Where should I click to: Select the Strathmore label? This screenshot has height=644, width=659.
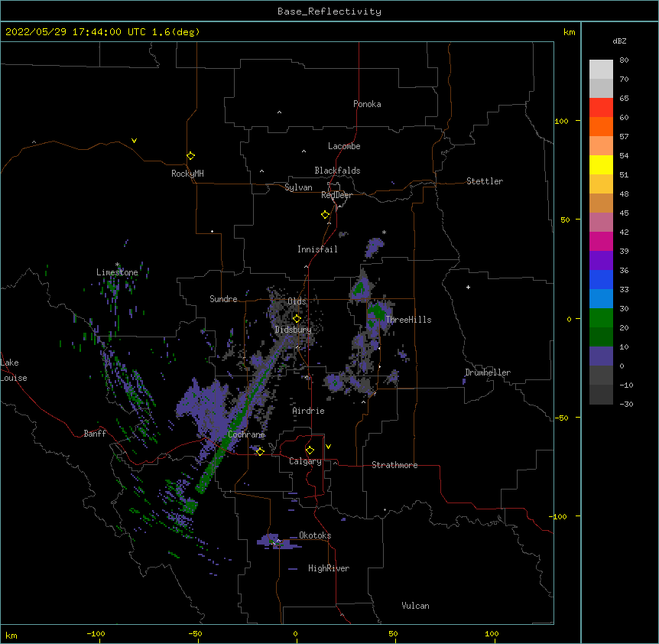(x=394, y=465)
